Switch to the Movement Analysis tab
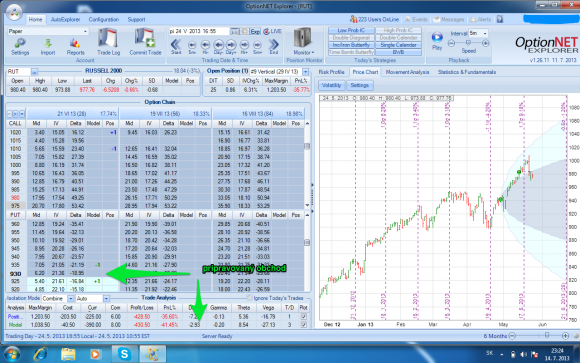580x363 pixels. [x=407, y=72]
